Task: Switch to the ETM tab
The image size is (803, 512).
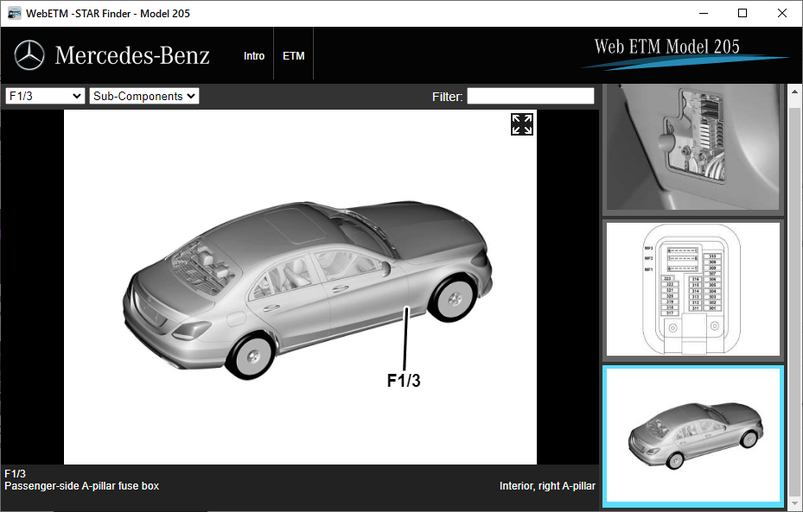Action: pyautogui.click(x=293, y=56)
